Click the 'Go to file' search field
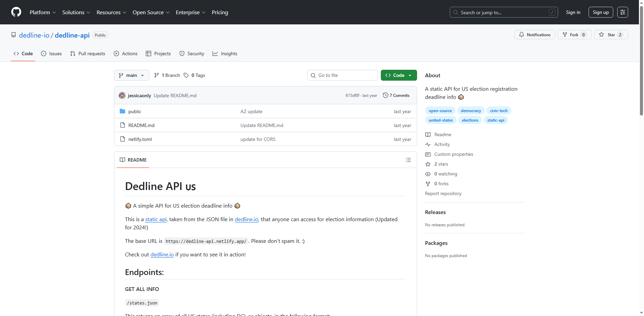The height and width of the screenshot is (316, 644). coord(342,75)
